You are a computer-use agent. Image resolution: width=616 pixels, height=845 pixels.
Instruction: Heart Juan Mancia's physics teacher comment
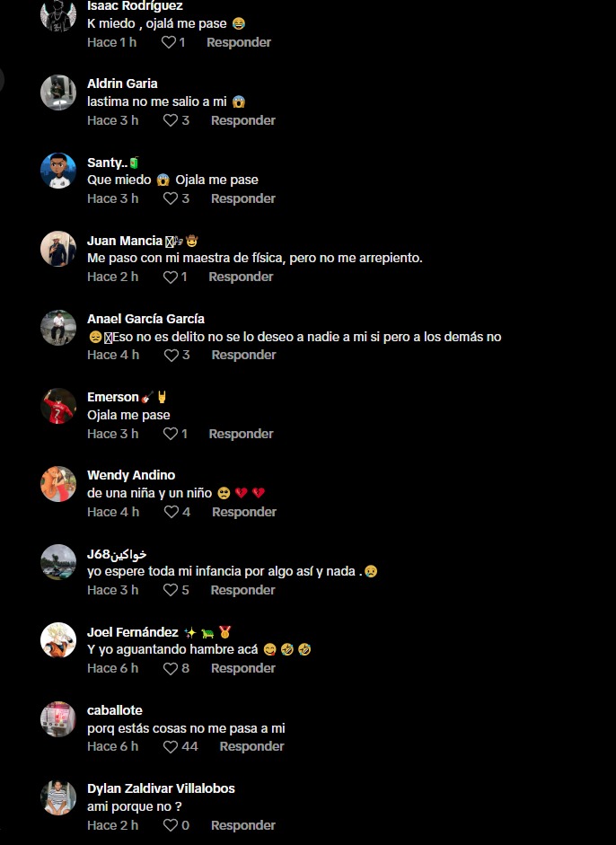[x=171, y=277]
